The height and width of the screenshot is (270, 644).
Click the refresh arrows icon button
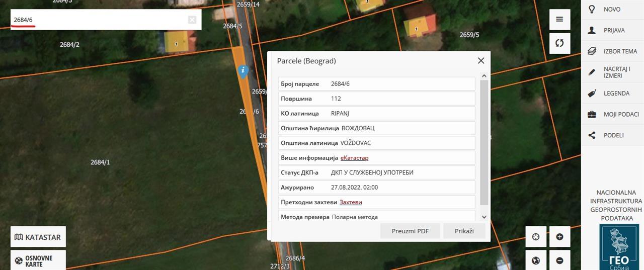click(559, 43)
